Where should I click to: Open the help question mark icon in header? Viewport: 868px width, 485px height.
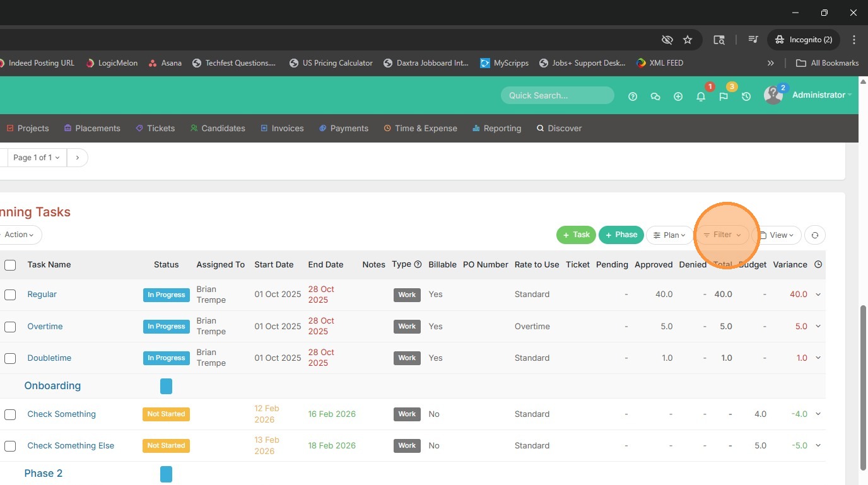[633, 96]
